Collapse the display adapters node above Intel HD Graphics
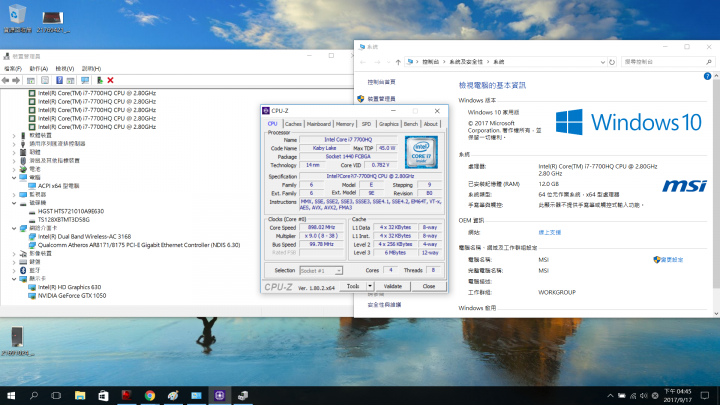This screenshot has height=405, width=720. [14, 279]
